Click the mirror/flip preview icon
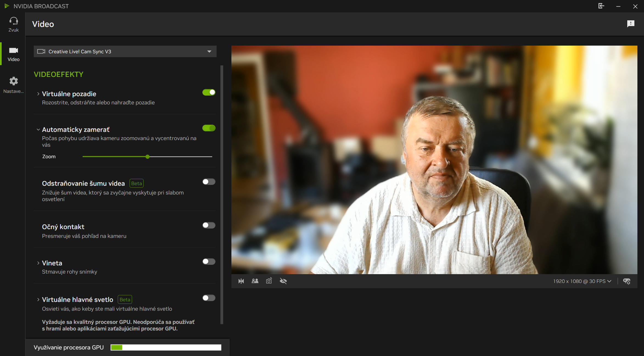This screenshot has height=356, width=644. point(241,281)
